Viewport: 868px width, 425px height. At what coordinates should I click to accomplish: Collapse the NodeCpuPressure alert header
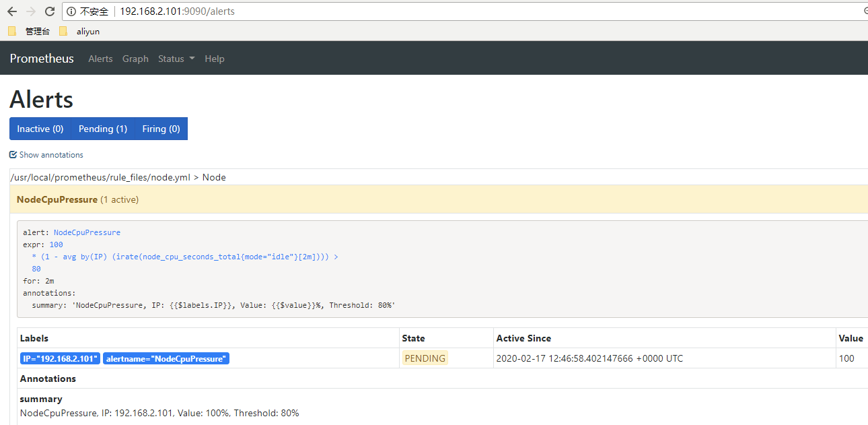439,199
